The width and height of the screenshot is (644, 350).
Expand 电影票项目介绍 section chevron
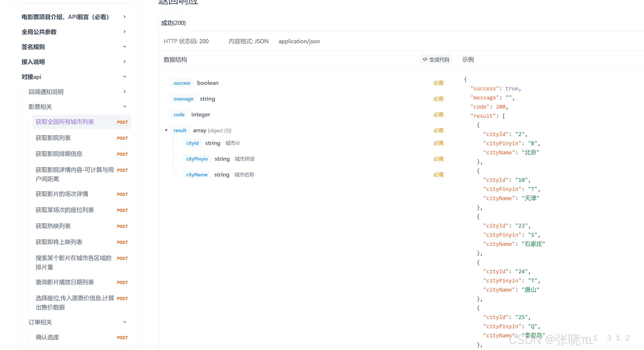click(124, 17)
